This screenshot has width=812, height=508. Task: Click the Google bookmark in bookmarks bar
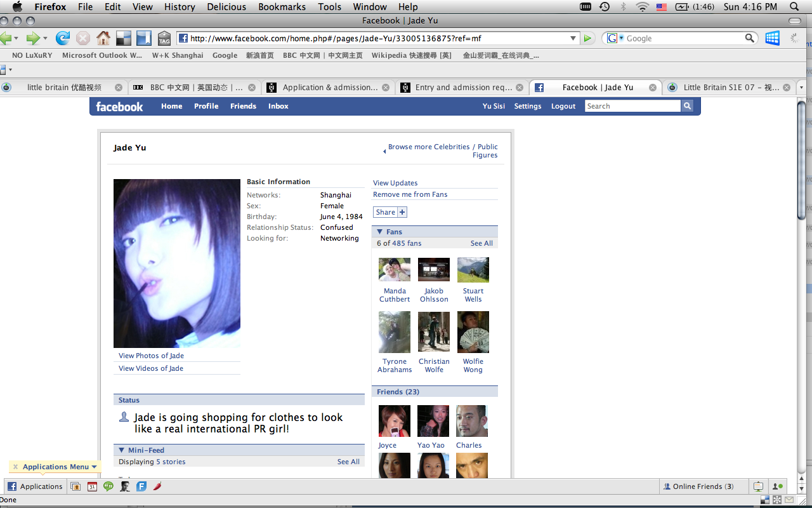[x=225, y=55]
